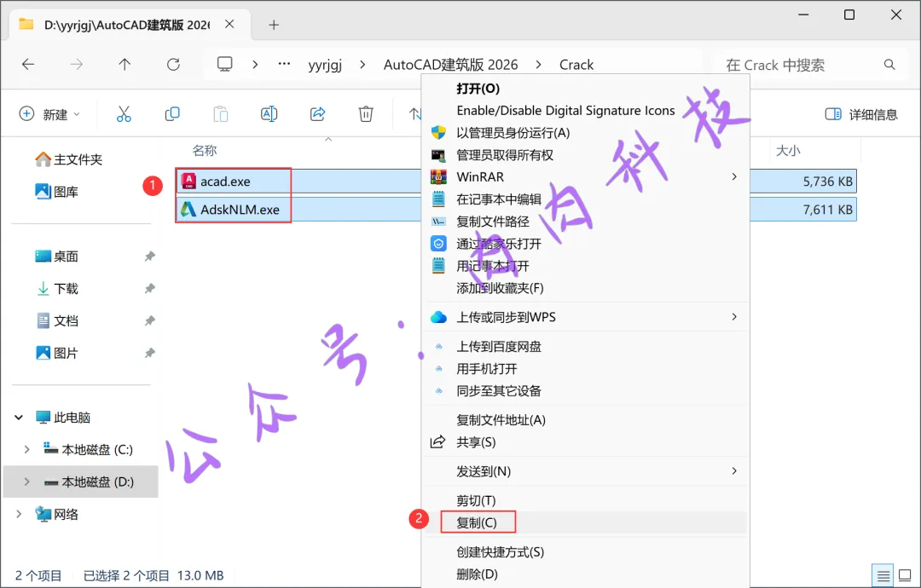
Task: Choose Open (O) in context menu
Action: [585, 89]
